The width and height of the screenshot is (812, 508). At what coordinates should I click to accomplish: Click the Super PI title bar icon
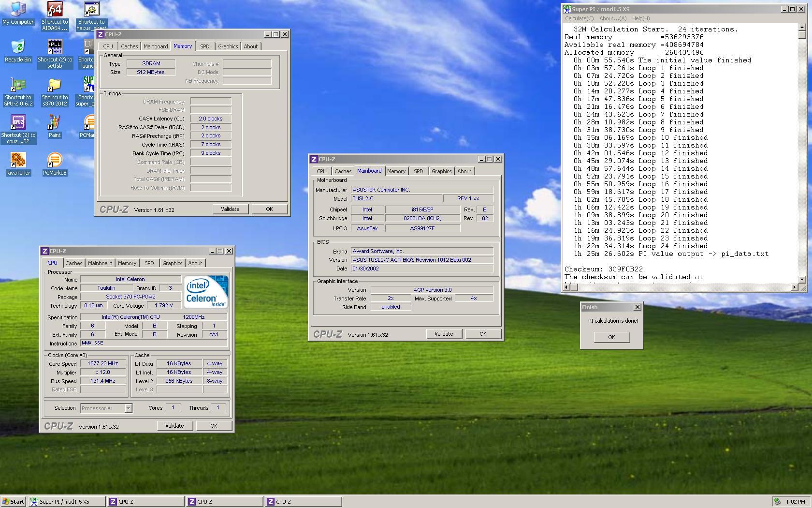[x=567, y=9]
